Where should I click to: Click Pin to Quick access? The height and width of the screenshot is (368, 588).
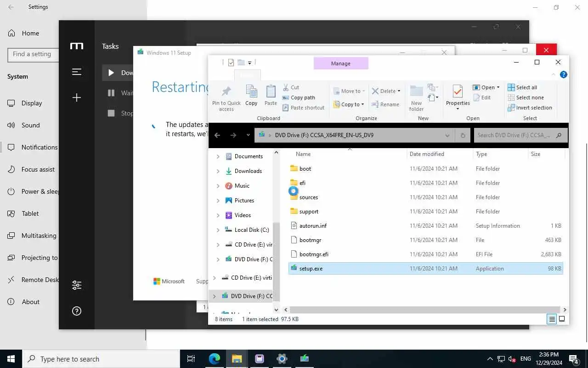click(x=226, y=98)
